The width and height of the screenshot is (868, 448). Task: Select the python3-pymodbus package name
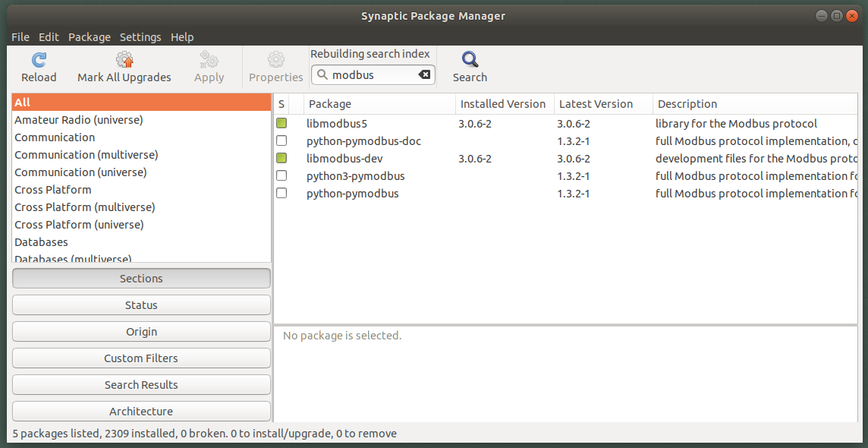point(355,176)
